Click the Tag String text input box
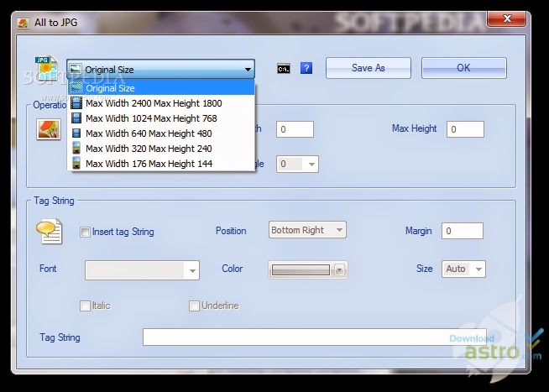Screen dimensions: 549x392 (x=315, y=337)
